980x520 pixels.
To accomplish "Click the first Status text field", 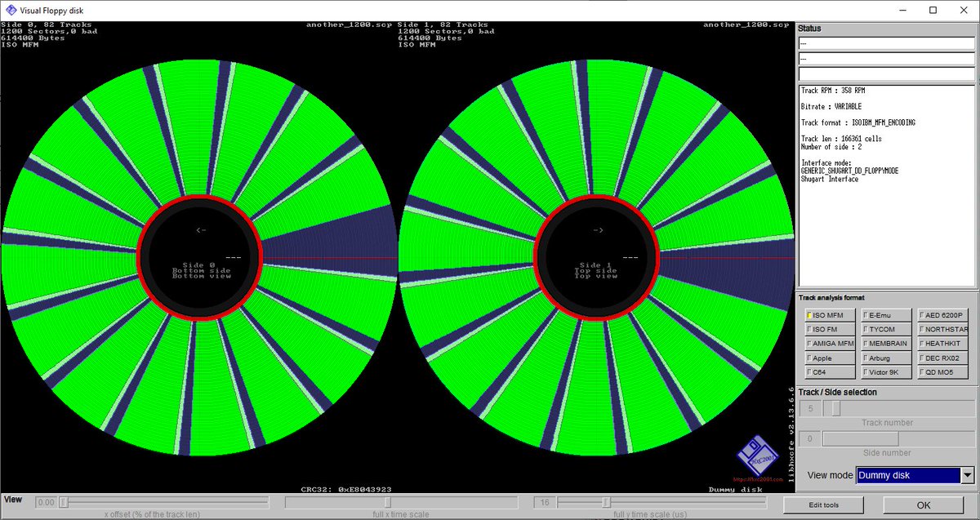I will pyautogui.click(x=886, y=43).
